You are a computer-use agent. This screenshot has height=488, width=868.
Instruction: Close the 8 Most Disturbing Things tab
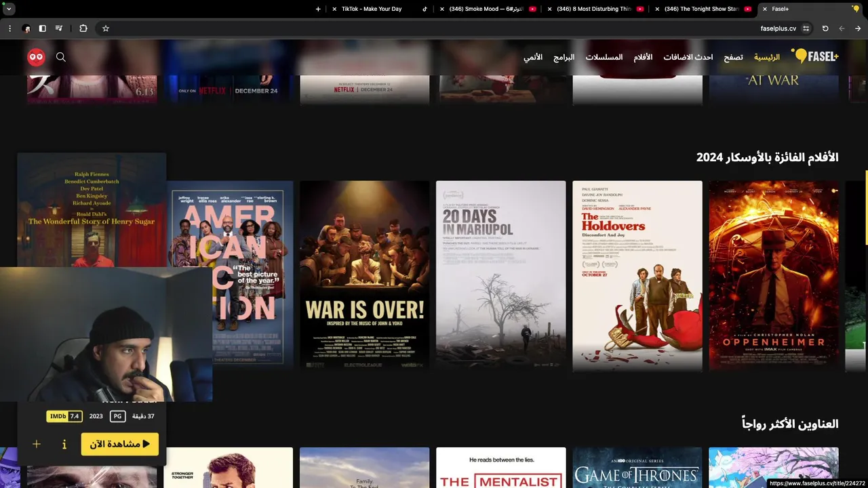(550, 9)
